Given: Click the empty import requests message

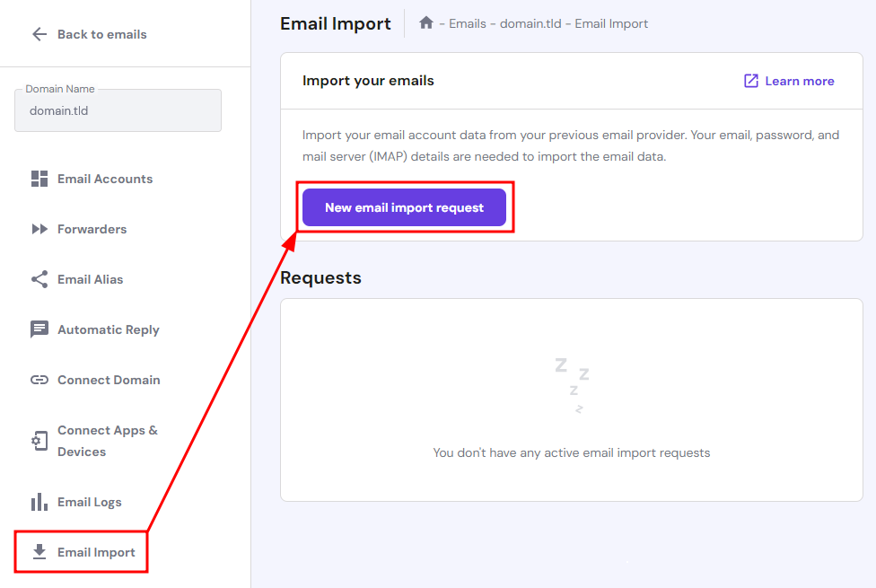Looking at the screenshot, I should [x=571, y=452].
